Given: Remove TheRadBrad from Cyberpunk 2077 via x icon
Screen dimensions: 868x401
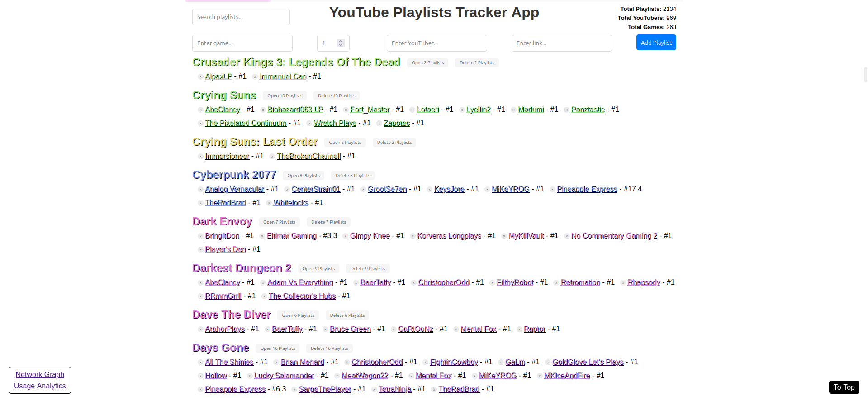Looking at the screenshot, I should [200, 203].
